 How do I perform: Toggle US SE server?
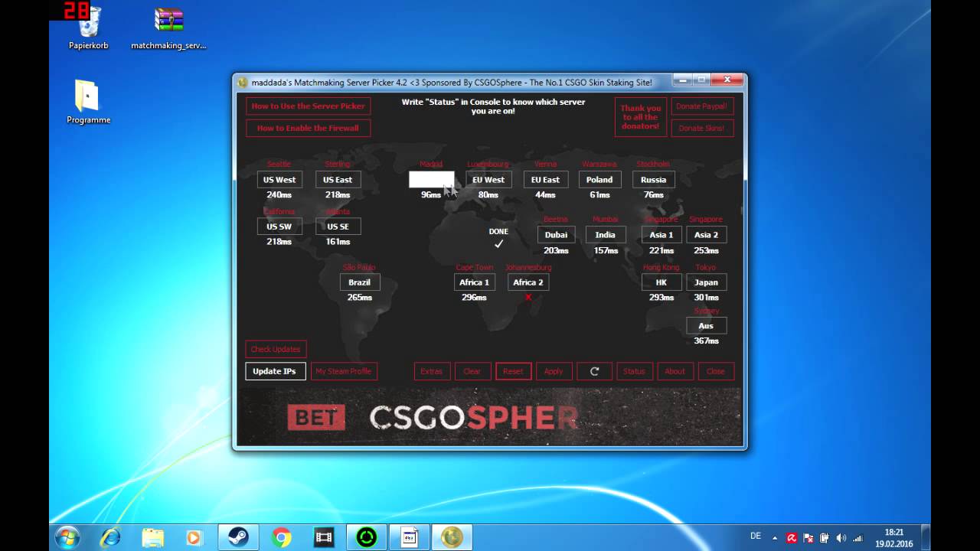click(338, 227)
